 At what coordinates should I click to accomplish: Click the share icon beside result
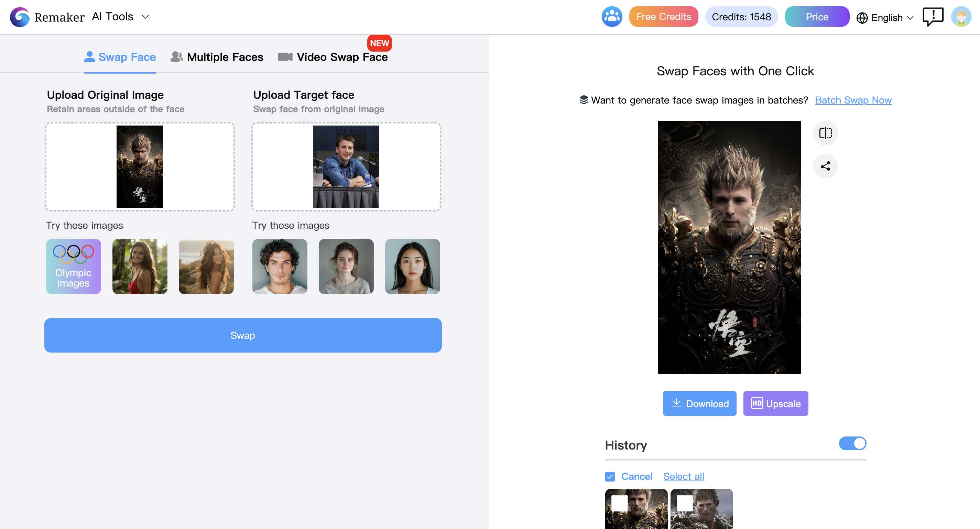point(825,166)
